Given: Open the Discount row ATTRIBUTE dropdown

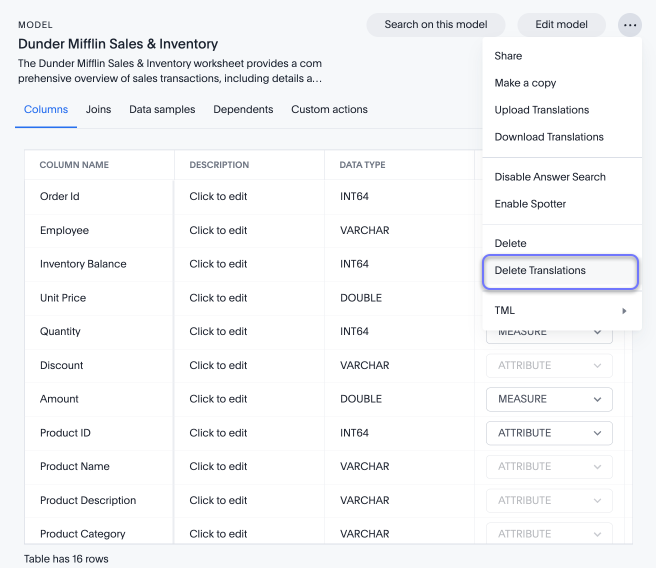Looking at the screenshot, I should pyautogui.click(x=549, y=366).
